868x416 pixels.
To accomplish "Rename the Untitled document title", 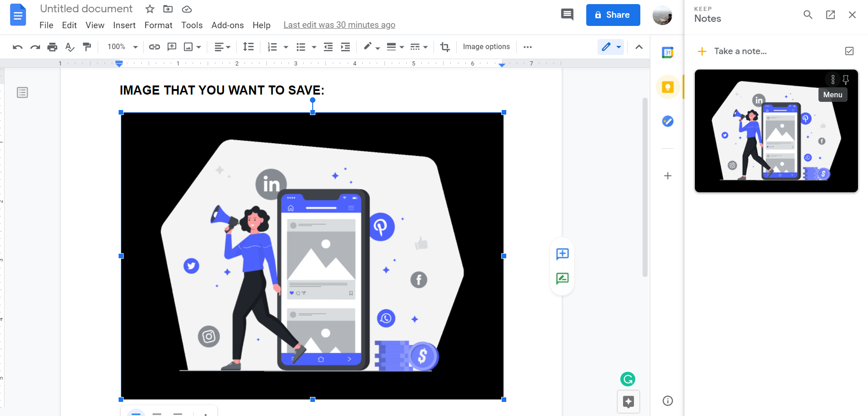I will (86, 9).
